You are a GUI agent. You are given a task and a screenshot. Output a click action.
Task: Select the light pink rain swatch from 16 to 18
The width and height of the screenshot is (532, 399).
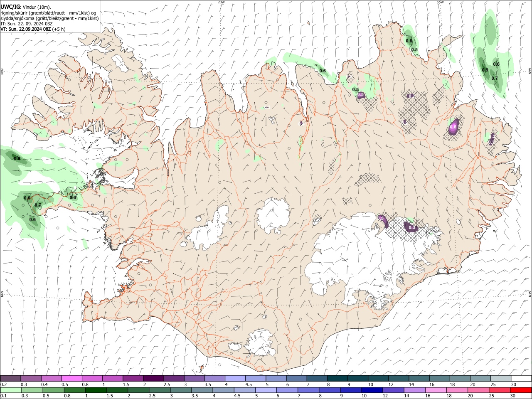click(436, 390)
